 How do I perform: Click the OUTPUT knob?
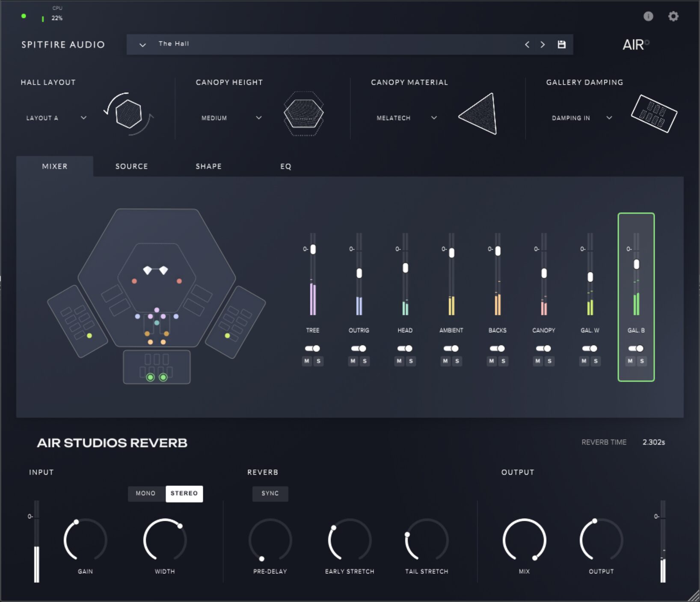601,540
